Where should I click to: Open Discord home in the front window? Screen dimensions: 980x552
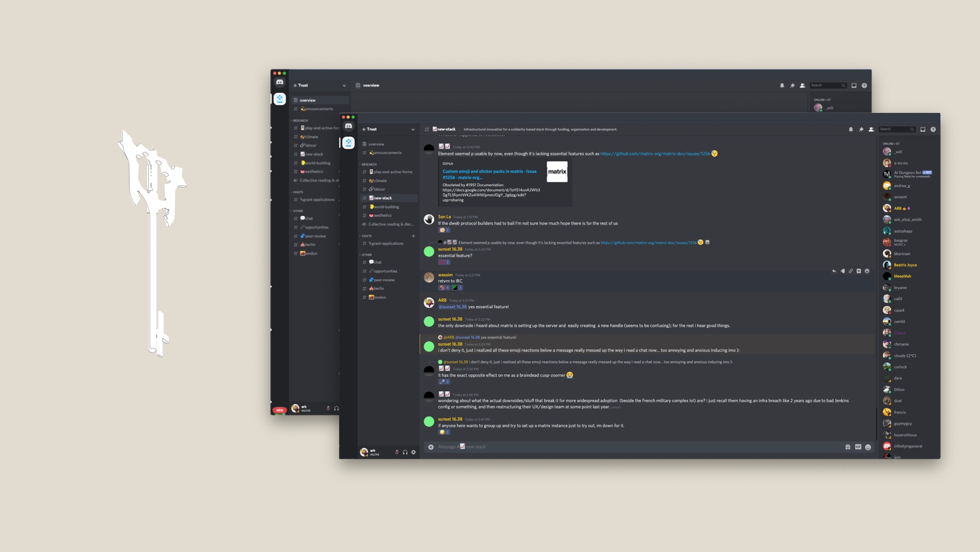[348, 126]
